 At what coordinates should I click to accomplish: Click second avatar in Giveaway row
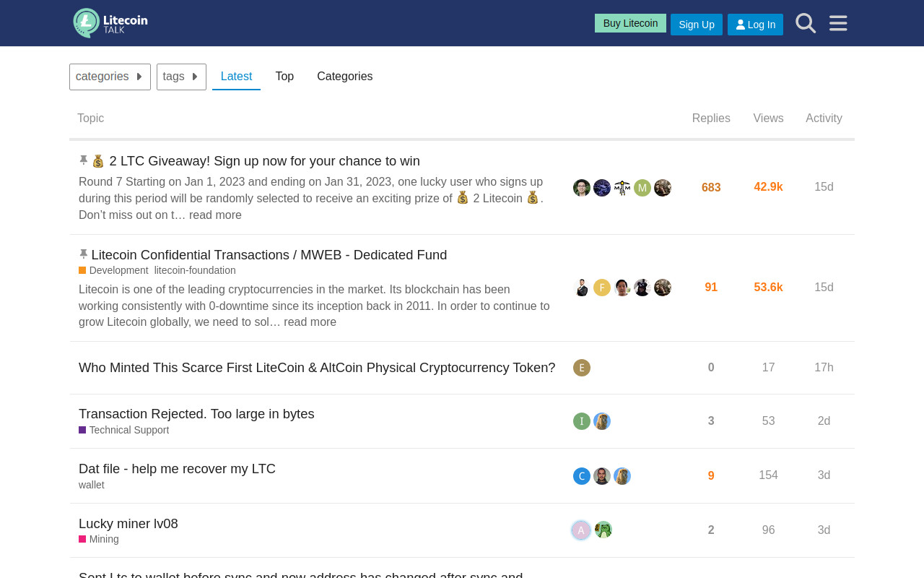tap(602, 188)
